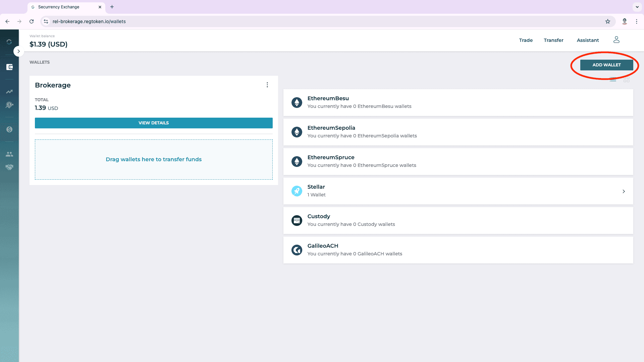Screen dimensions: 644x362
Task: Click the Stellar rocket icon
Action: pos(297,191)
